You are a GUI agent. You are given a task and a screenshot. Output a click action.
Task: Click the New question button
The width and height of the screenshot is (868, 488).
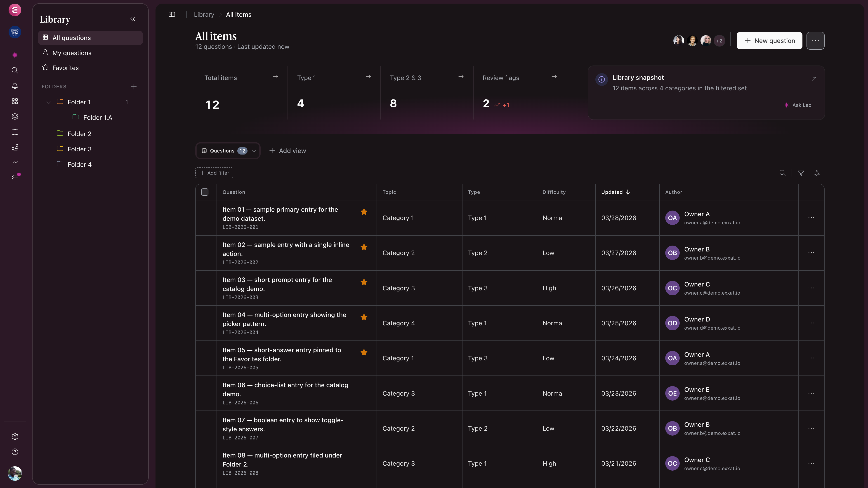click(769, 41)
